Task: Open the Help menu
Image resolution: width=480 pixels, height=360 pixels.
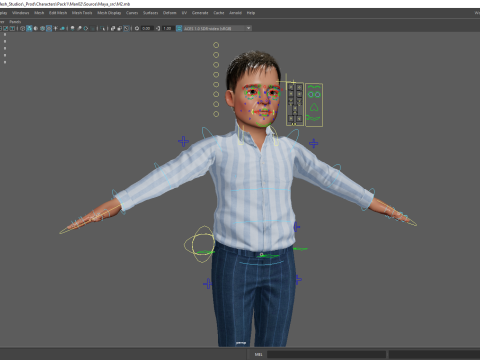Action: (251, 13)
